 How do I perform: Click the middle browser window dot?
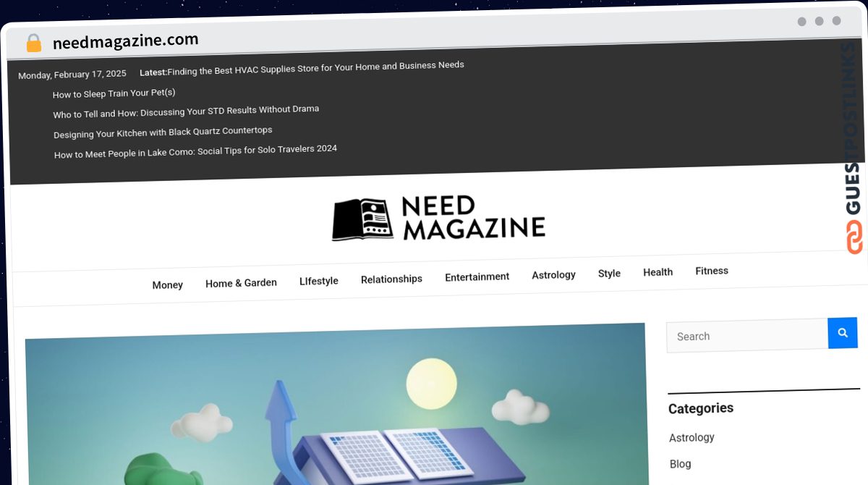click(x=821, y=22)
